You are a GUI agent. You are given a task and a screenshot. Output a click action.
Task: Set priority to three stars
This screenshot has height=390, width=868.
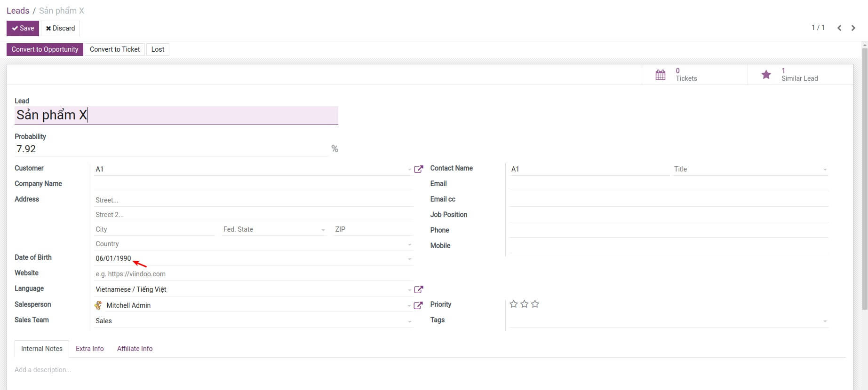(535, 304)
